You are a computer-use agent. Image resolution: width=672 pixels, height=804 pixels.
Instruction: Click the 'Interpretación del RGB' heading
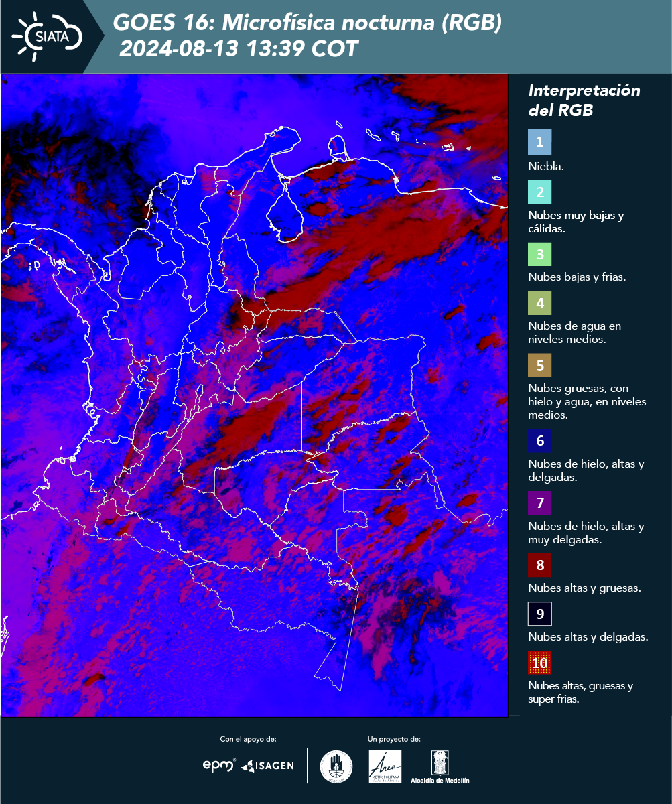[x=584, y=100]
